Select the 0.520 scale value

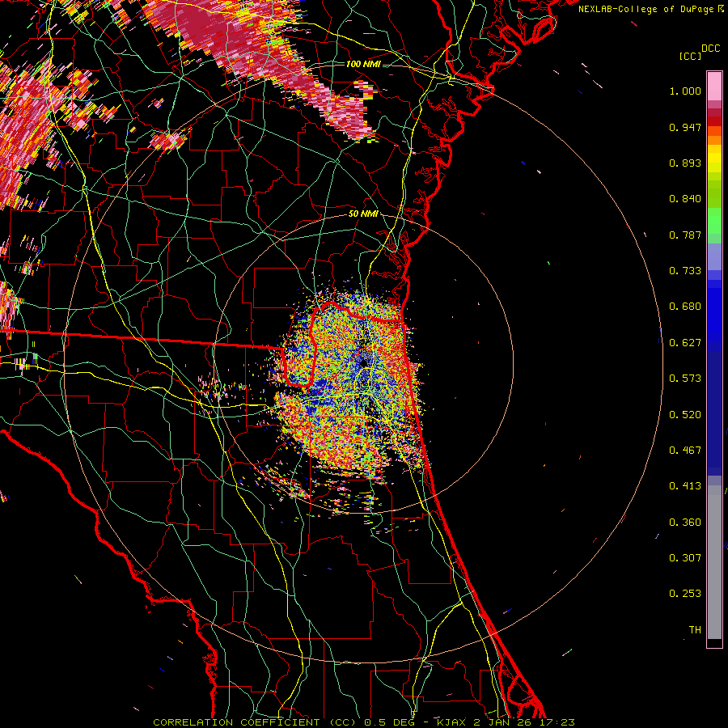click(685, 415)
